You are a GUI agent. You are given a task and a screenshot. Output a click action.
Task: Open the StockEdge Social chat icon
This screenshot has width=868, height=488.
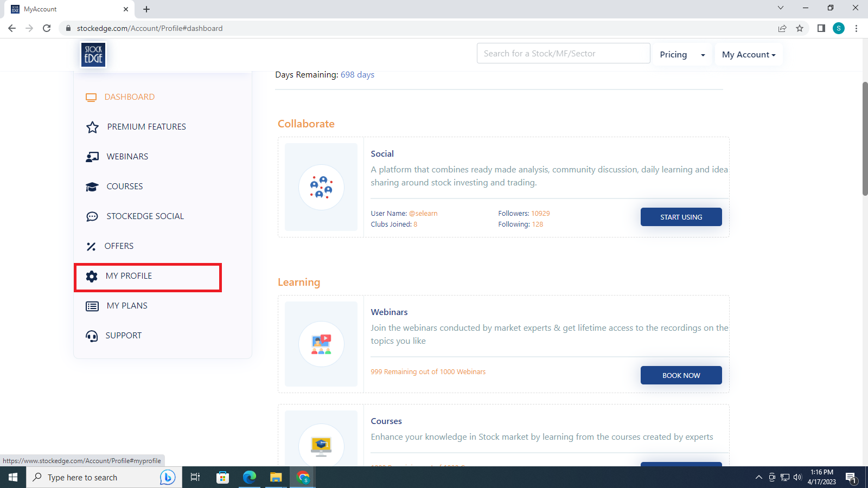click(92, 216)
